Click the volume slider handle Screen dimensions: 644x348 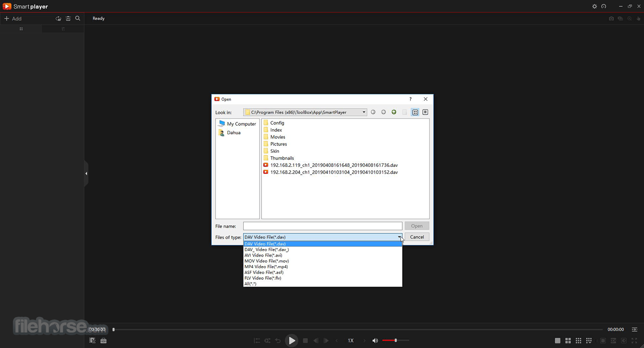point(396,340)
